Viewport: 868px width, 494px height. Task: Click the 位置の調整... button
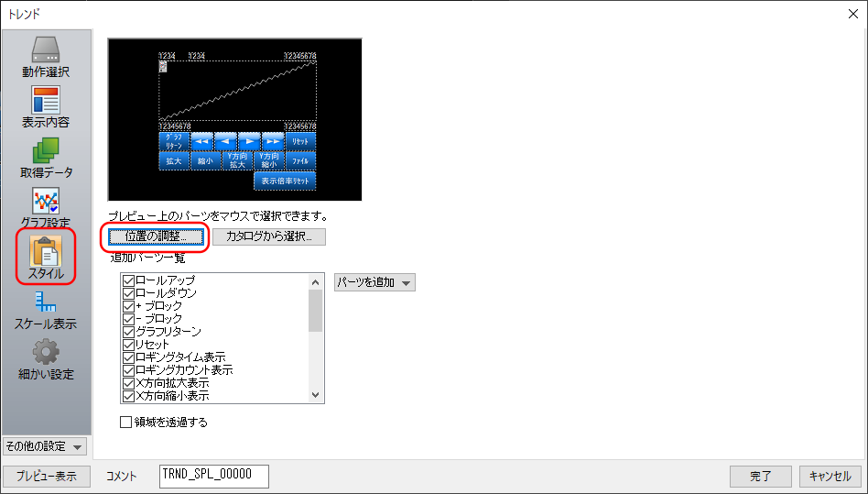156,236
